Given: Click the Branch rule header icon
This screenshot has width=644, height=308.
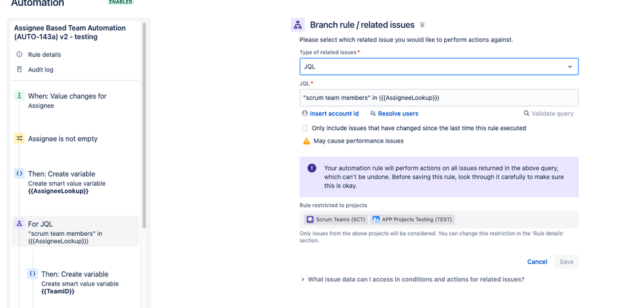Looking at the screenshot, I should click(x=298, y=25).
